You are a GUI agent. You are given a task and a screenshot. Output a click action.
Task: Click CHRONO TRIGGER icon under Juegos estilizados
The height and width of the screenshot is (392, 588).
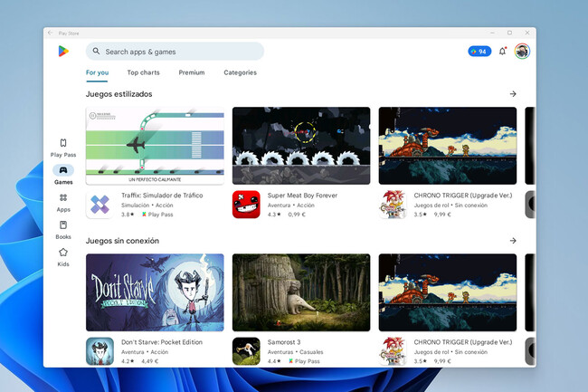[393, 205]
